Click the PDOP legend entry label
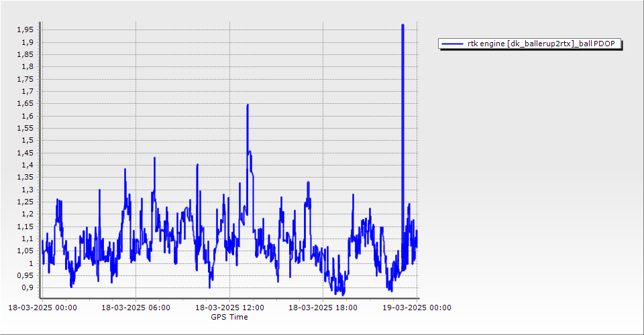The image size is (644, 335). pos(541,44)
